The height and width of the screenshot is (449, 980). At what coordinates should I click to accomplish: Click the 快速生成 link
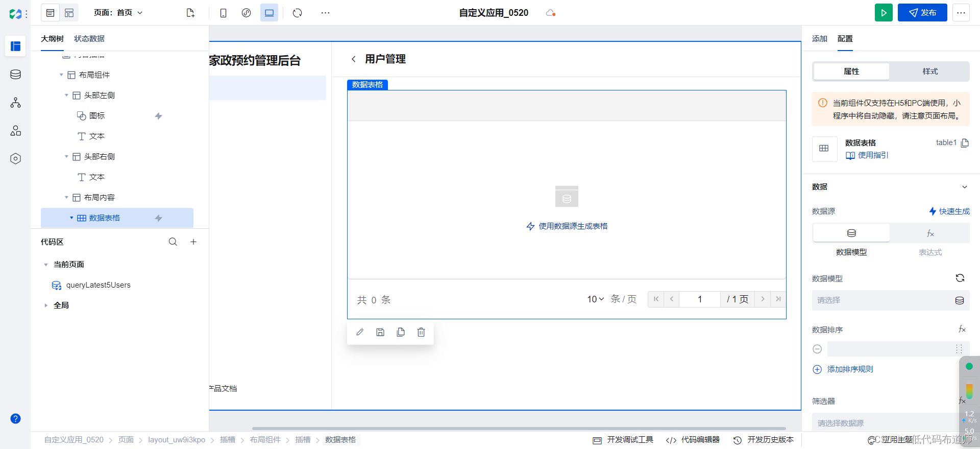[x=949, y=211]
